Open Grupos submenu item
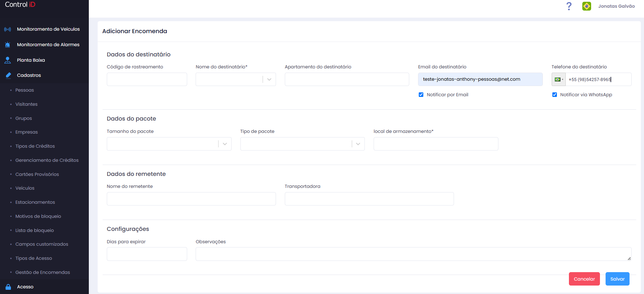644x294 pixels. [x=24, y=118]
